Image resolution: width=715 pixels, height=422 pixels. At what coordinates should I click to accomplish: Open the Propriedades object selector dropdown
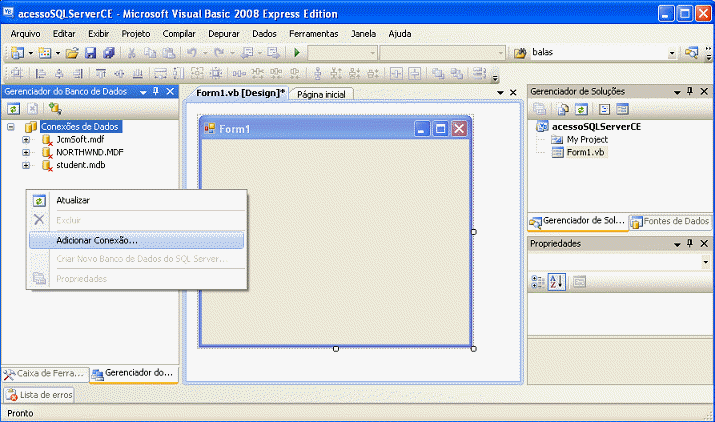pos(705,262)
